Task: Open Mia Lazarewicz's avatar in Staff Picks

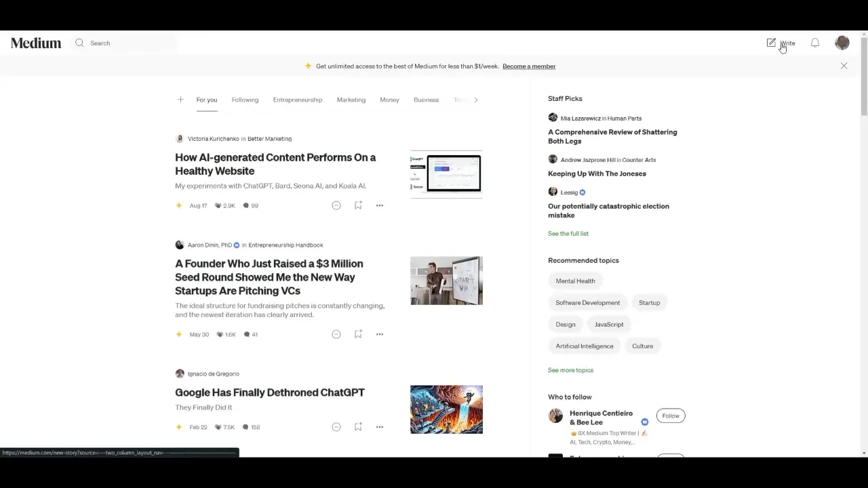Action: coord(553,117)
